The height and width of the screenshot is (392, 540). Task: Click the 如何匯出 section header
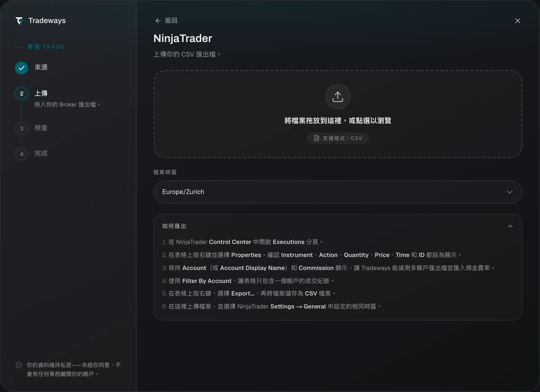(x=338, y=226)
